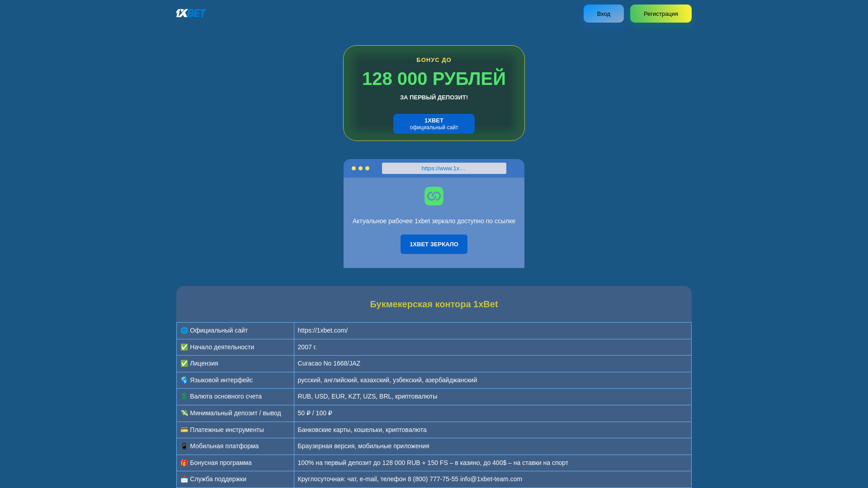868x488 pixels.
Task: Click the Лицензия row label
Action: click(204, 363)
